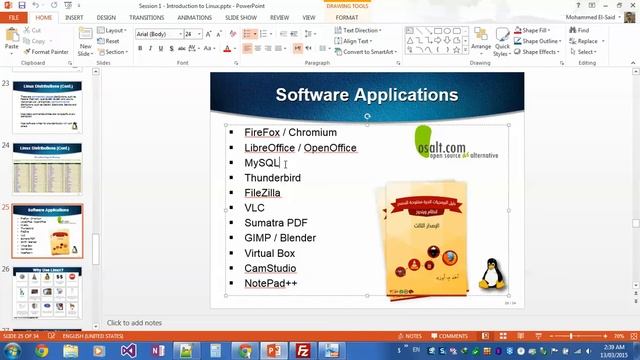Open the FILE tab

point(14,18)
